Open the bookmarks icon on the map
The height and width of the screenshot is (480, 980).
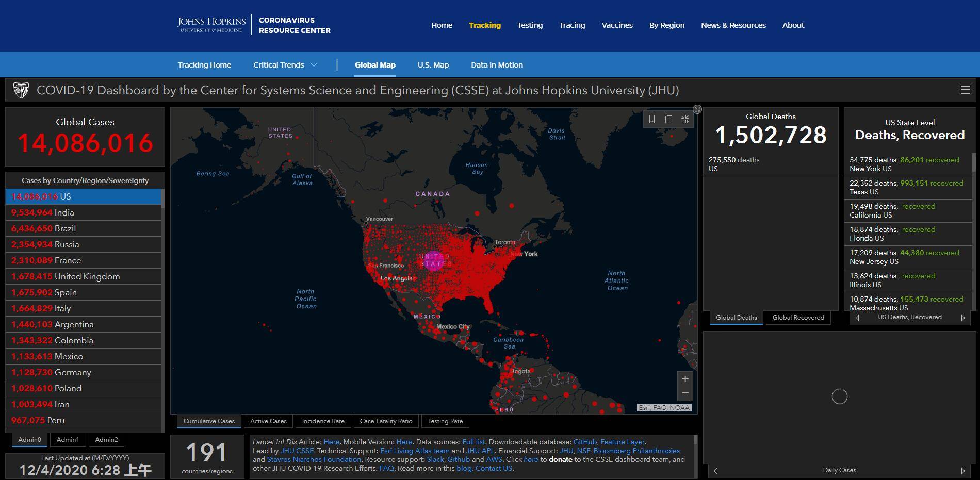652,119
